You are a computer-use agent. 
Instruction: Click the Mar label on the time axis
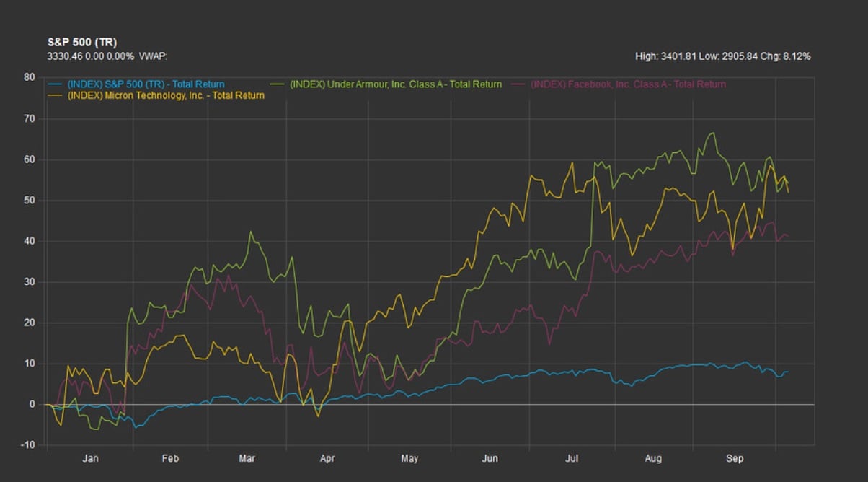click(247, 458)
